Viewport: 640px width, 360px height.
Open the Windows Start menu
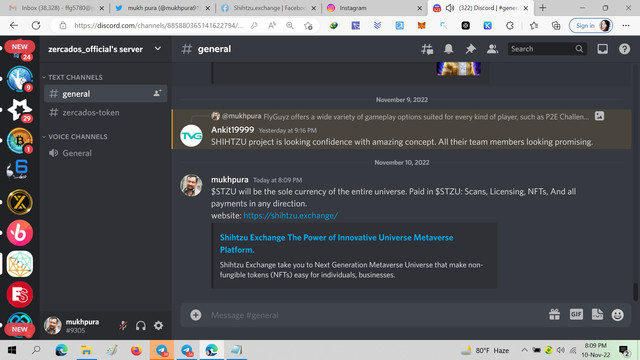click(x=11, y=350)
